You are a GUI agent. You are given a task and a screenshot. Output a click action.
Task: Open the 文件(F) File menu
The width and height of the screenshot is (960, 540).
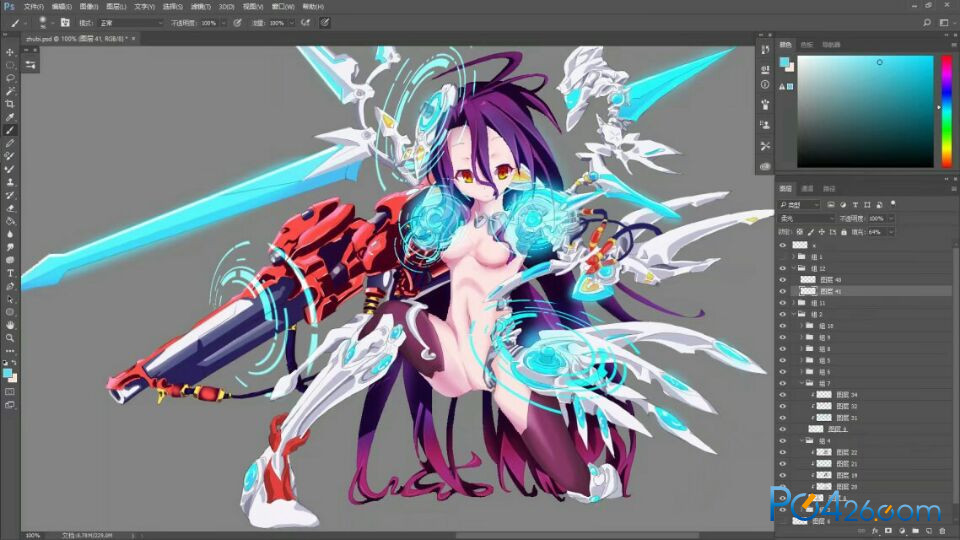point(33,7)
